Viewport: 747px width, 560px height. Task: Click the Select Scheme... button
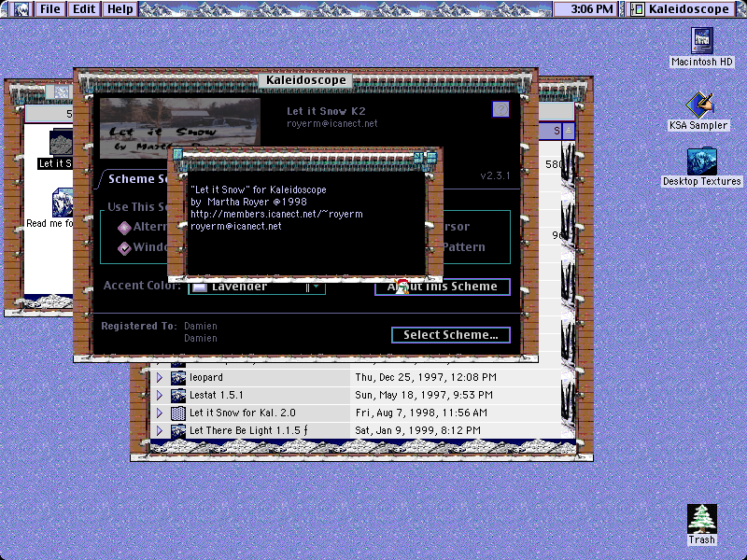pos(451,335)
